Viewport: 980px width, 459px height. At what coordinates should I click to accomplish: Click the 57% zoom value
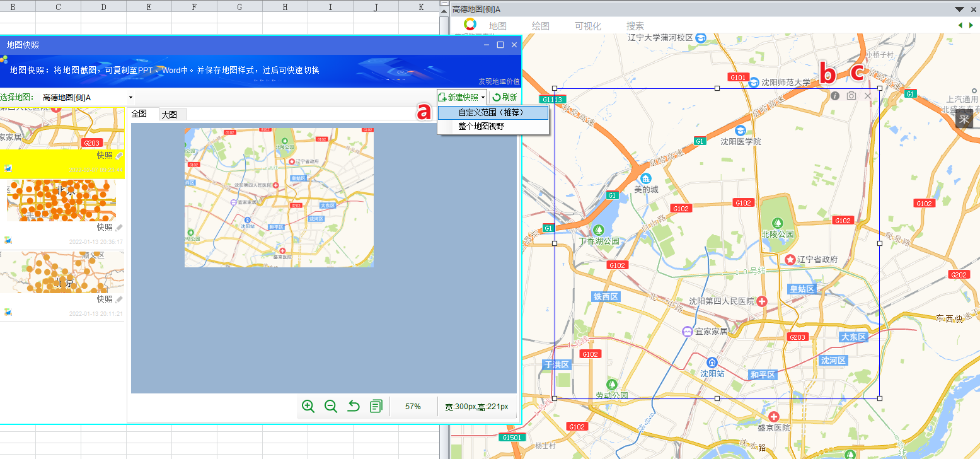[x=413, y=407]
